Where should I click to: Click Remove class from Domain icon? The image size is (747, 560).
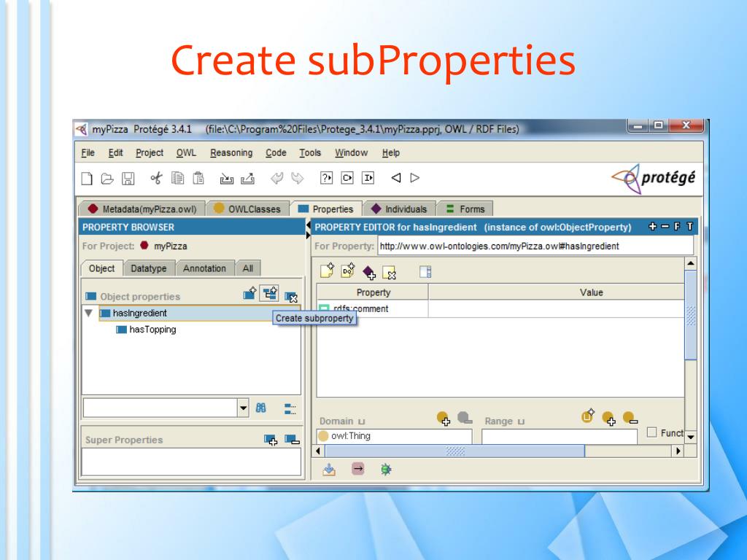[x=465, y=418]
